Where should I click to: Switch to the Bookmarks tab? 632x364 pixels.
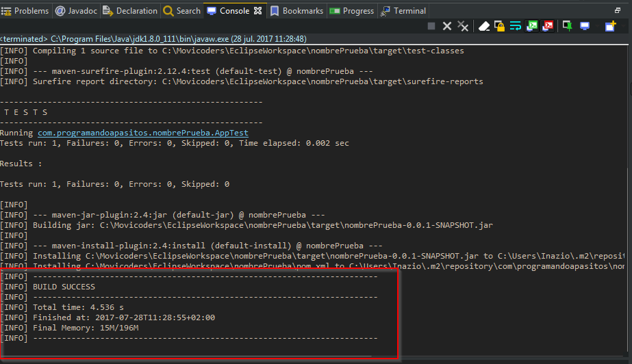(296, 11)
